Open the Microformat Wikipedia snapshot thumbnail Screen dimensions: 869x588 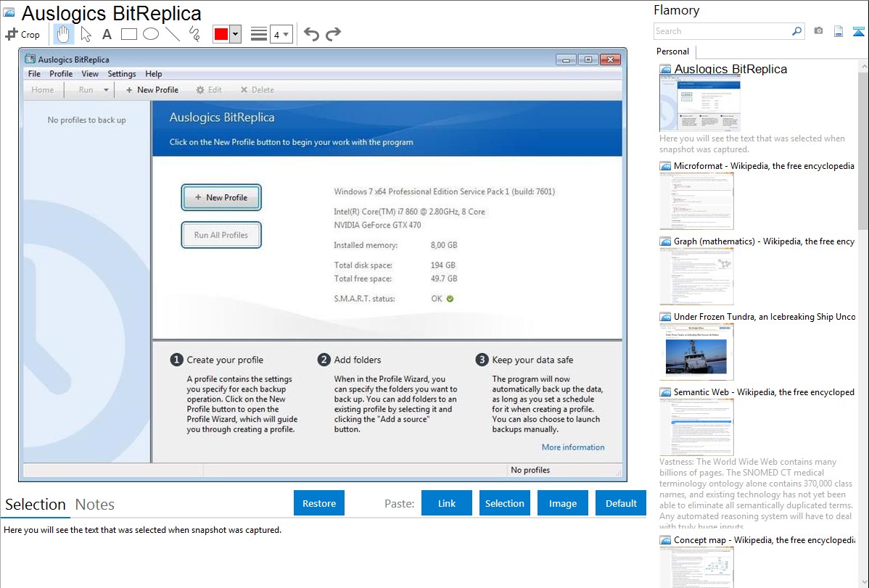coord(696,201)
